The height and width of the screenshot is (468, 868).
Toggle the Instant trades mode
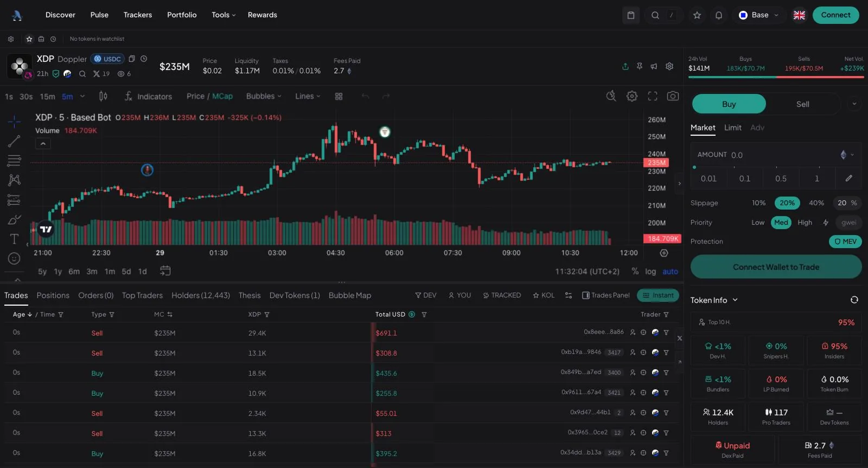pyautogui.click(x=658, y=295)
